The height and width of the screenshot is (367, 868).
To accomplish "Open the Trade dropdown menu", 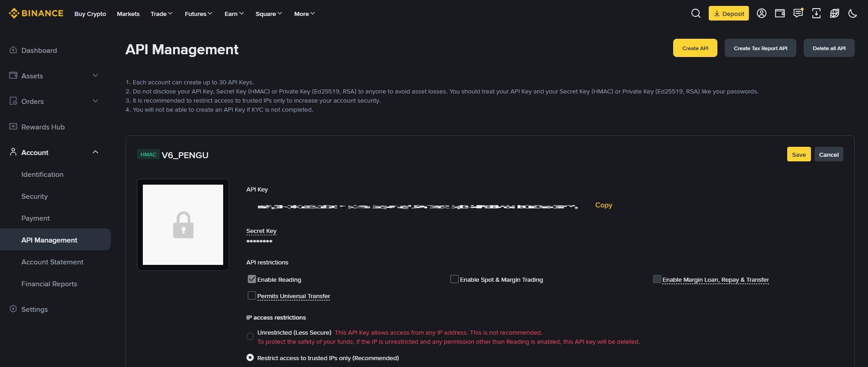I will coord(162,14).
